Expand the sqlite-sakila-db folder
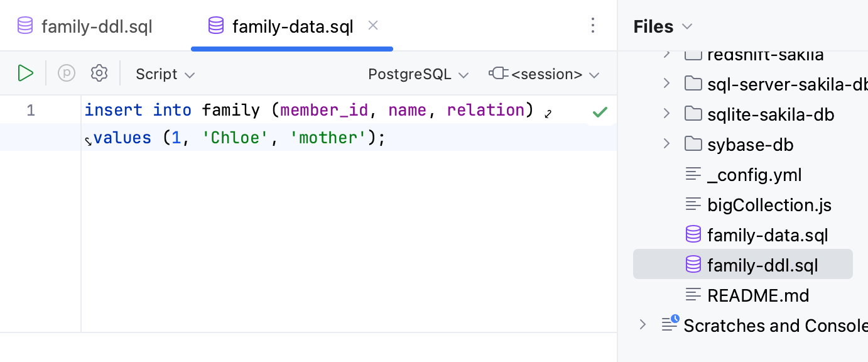Image resolution: width=868 pixels, height=362 pixels. 666,114
